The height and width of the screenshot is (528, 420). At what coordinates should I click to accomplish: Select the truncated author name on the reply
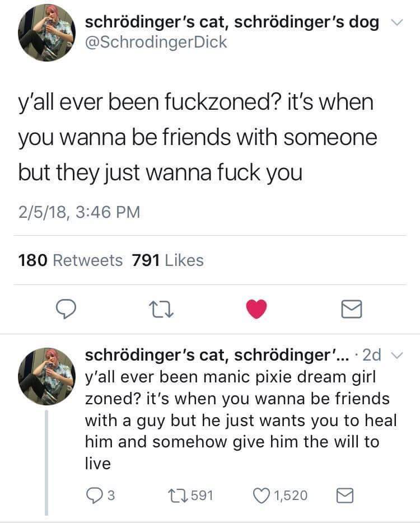[x=217, y=355]
